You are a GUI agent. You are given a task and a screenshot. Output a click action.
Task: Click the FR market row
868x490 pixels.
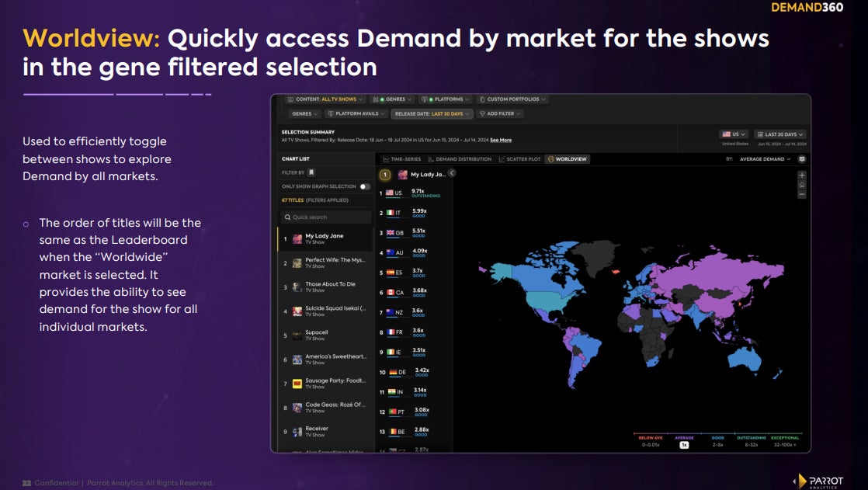tap(412, 332)
